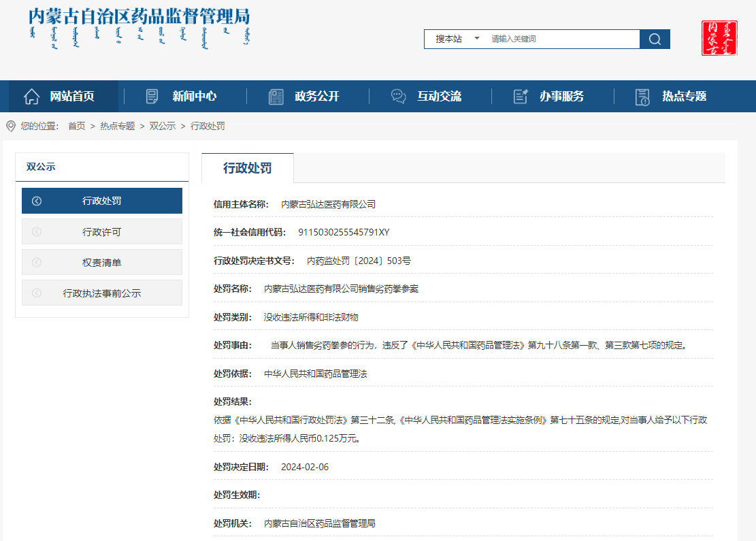
Task: Click the 双公示 breadcrumb link
Action: (x=163, y=127)
